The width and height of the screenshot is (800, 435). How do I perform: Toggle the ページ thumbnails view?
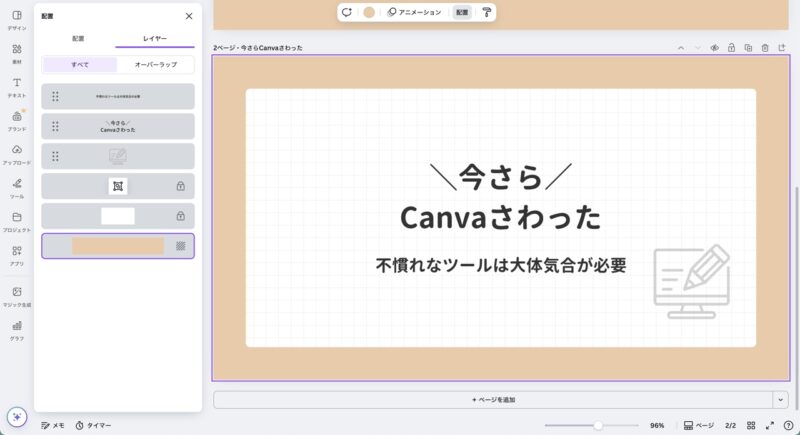[x=698, y=425]
